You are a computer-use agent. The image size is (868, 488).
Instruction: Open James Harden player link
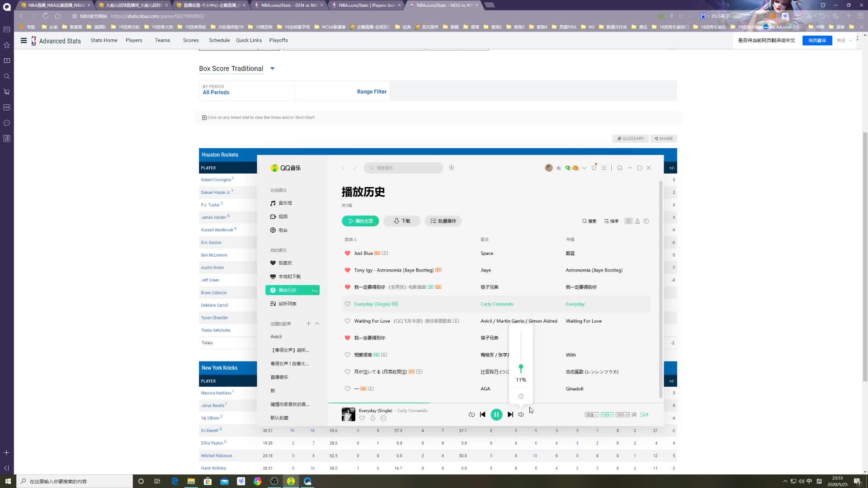(x=213, y=217)
